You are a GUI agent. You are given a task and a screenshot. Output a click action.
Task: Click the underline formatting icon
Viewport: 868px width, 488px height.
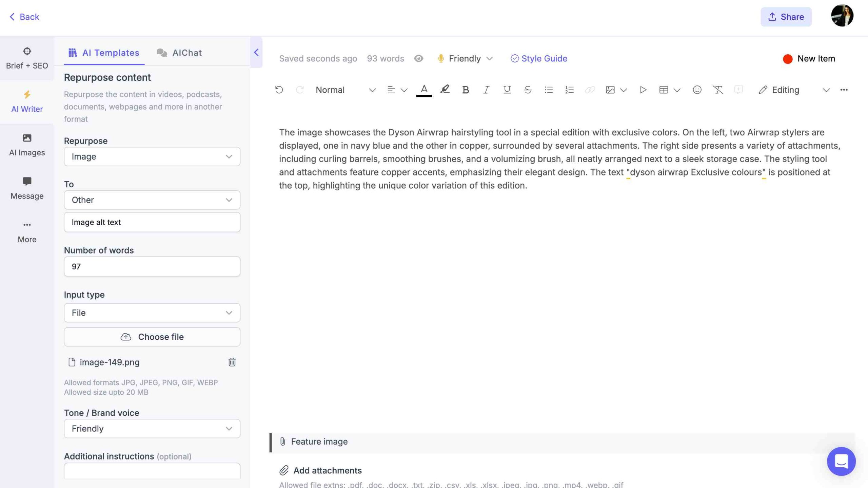click(x=506, y=90)
